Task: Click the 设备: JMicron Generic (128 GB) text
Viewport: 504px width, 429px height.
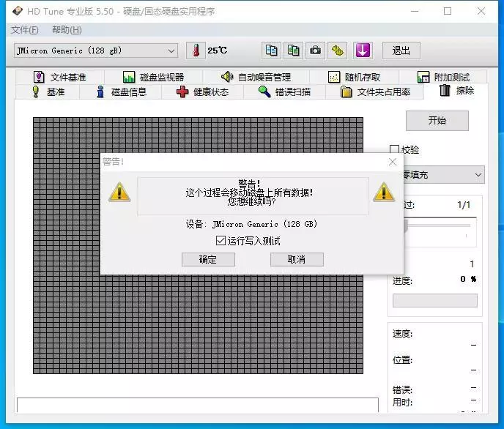Action: click(251, 224)
